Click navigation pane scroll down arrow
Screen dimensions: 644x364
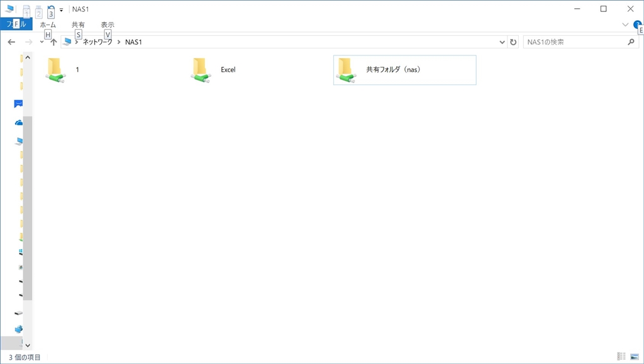tap(28, 346)
